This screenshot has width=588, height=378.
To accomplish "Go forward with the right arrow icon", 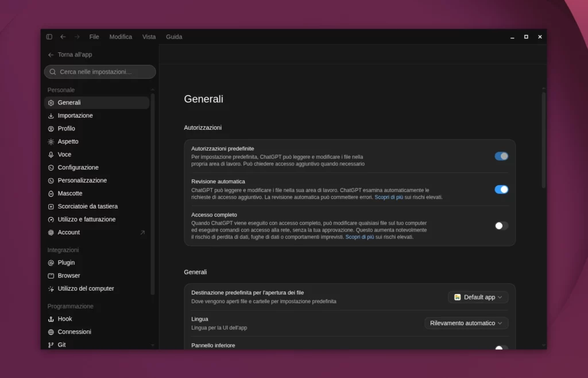I will pyautogui.click(x=77, y=37).
